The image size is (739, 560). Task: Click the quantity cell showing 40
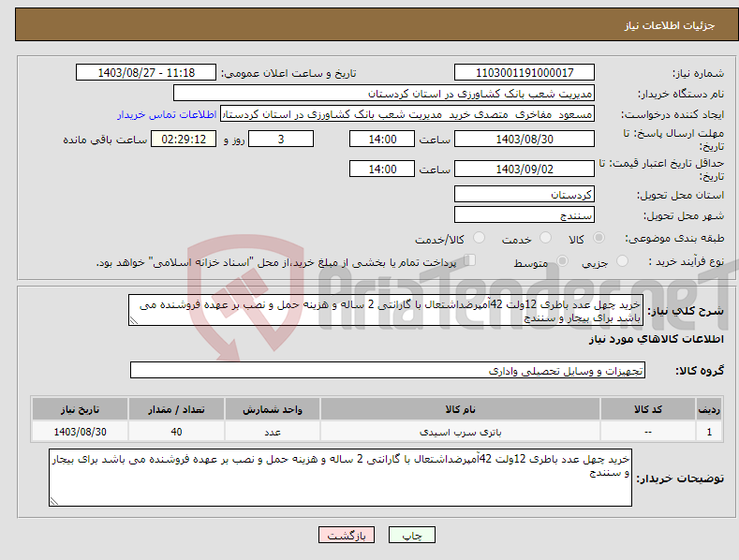tap(176, 432)
